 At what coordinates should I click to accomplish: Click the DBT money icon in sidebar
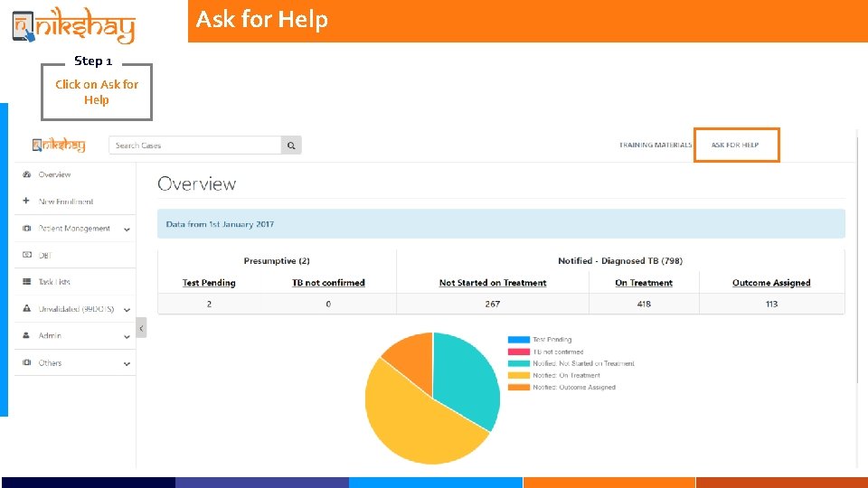coord(26,255)
